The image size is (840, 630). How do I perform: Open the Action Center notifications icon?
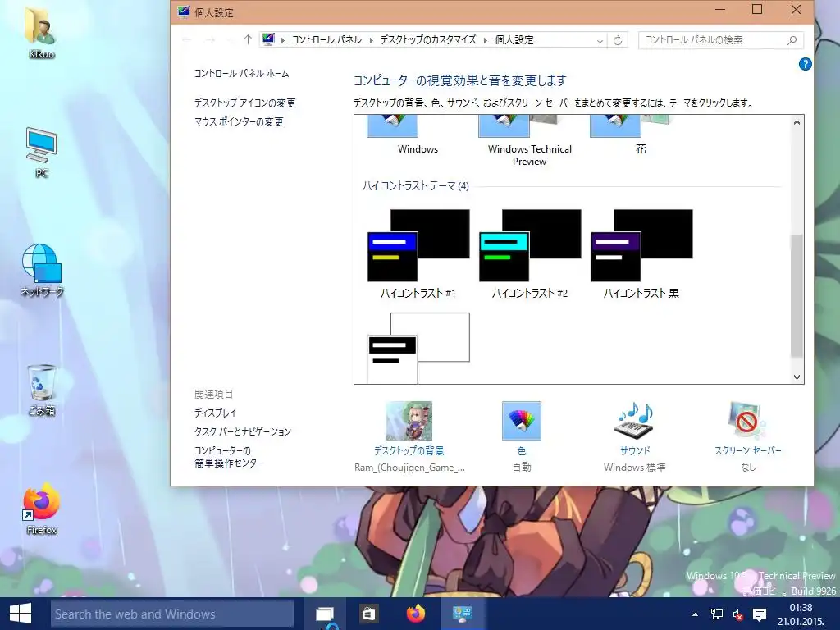[x=759, y=614]
